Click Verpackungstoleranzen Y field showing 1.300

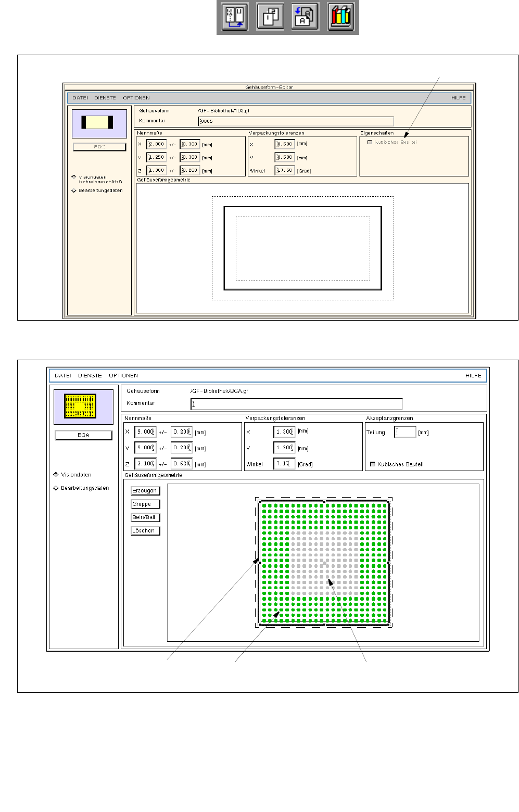284,448
